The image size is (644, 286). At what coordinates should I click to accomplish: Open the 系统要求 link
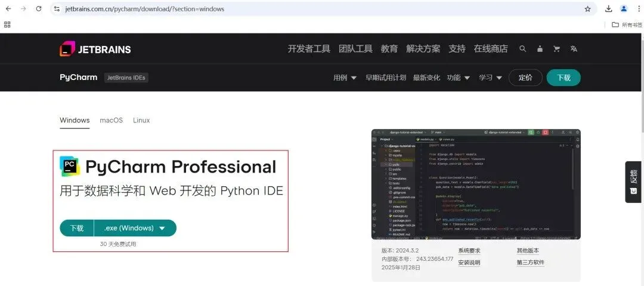(x=469, y=251)
